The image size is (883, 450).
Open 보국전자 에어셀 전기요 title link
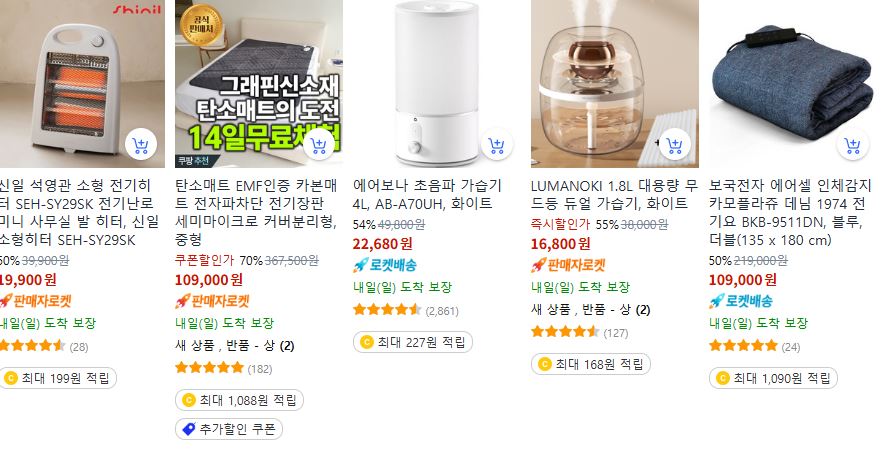point(790,212)
